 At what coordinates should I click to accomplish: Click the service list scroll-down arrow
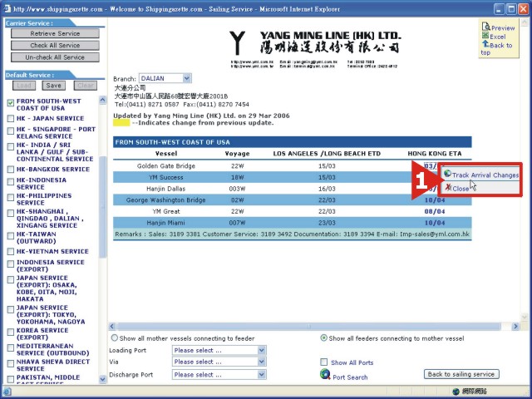[102, 379]
